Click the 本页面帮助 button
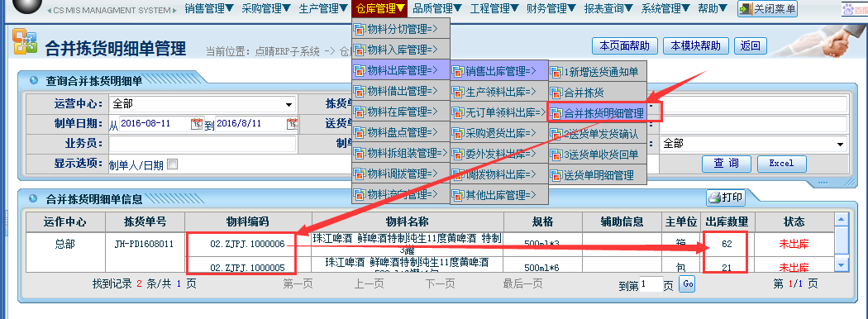This screenshot has height=319, width=868. (x=624, y=45)
